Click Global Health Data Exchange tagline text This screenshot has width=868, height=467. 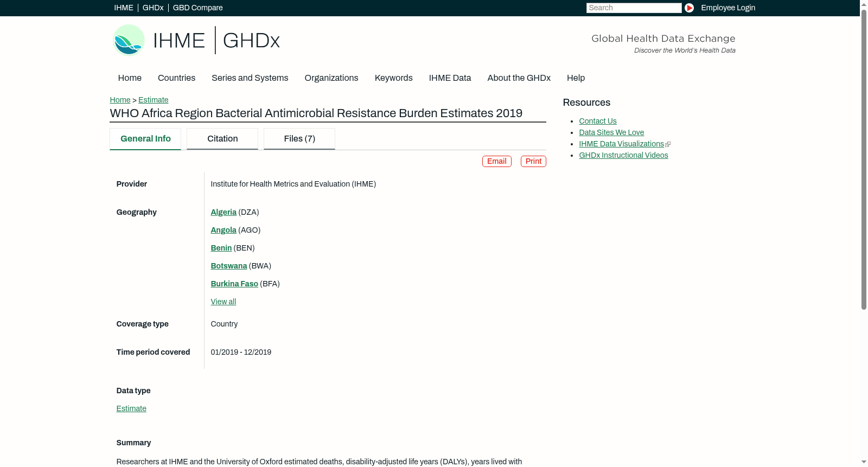(x=663, y=39)
